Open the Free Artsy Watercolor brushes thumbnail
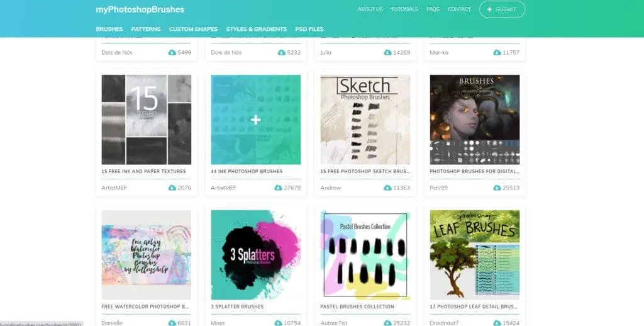The width and height of the screenshot is (644, 326). [x=146, y=255]
